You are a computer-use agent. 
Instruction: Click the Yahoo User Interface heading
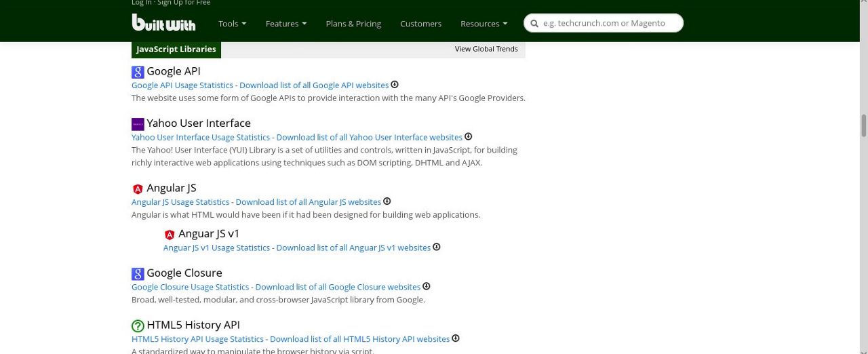pyautogui.click(x=199, y=123)
